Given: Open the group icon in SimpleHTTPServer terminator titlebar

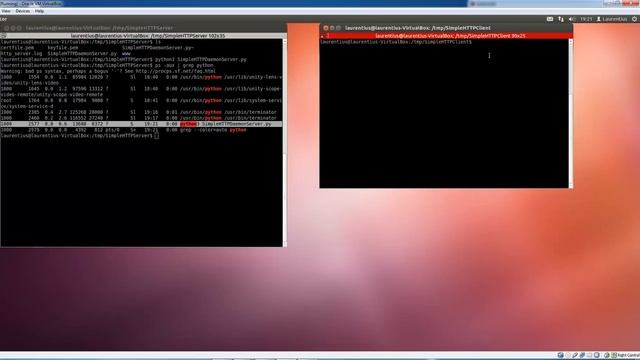Looking at the screenshot, I should point(4,36).
